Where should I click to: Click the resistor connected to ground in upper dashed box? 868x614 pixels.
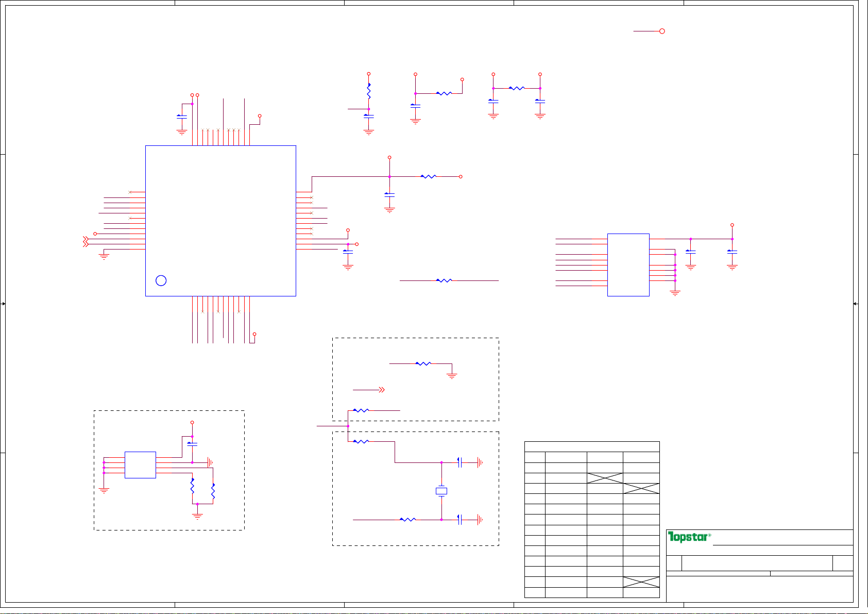[x=423, y=363]
